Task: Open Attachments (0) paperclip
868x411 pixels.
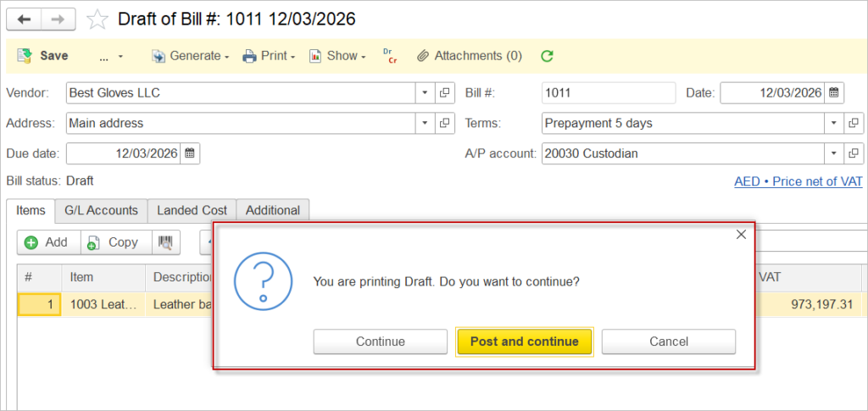Action: (470, 56)
